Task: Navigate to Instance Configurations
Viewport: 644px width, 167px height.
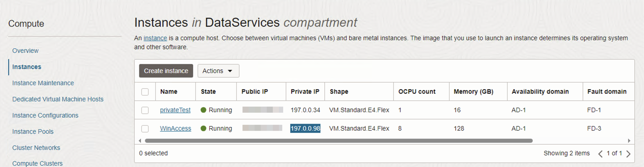Action: click(x=45, y=116)
